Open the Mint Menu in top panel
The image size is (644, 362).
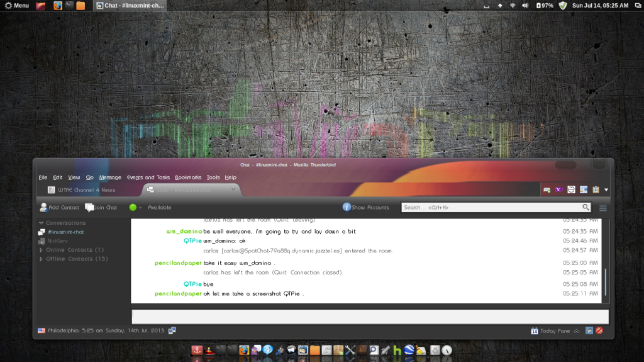tap(17, 5)
